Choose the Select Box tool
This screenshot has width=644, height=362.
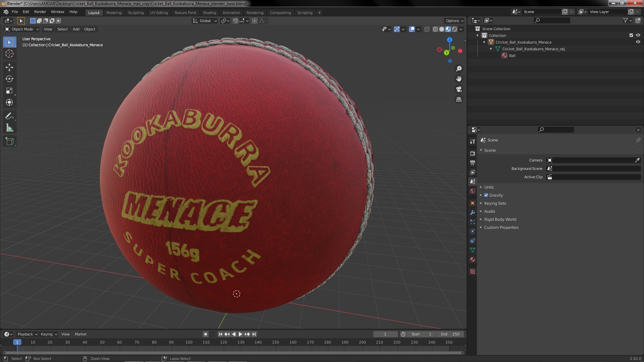coord(9,42)
